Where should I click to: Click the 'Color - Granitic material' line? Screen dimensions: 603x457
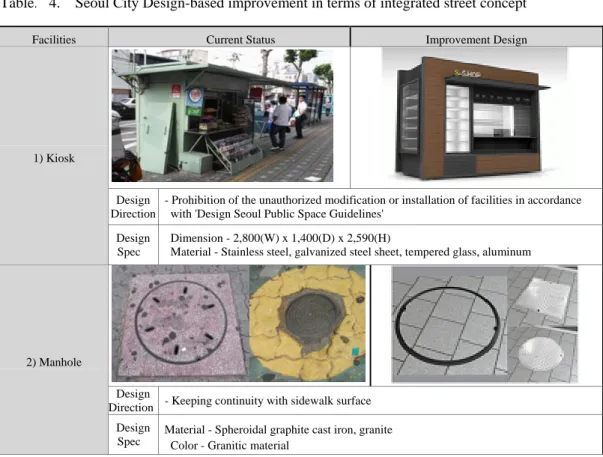(230, 445)
